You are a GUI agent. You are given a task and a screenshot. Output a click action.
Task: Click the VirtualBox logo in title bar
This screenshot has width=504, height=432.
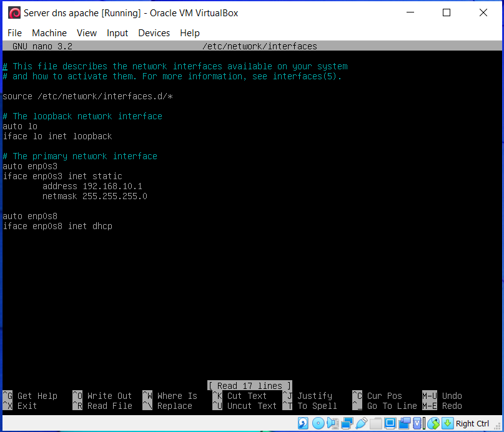click(x=14, y=13)
